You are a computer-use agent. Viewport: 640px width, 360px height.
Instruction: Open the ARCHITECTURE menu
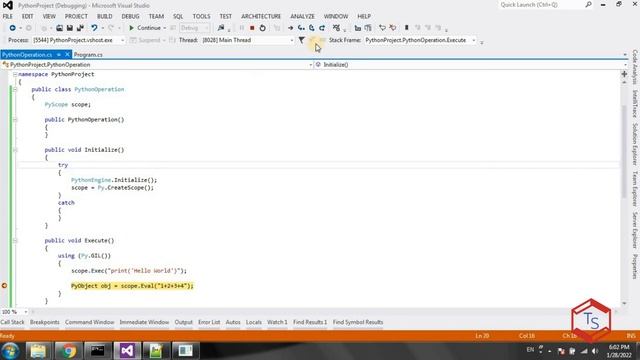tap(261, 16)
